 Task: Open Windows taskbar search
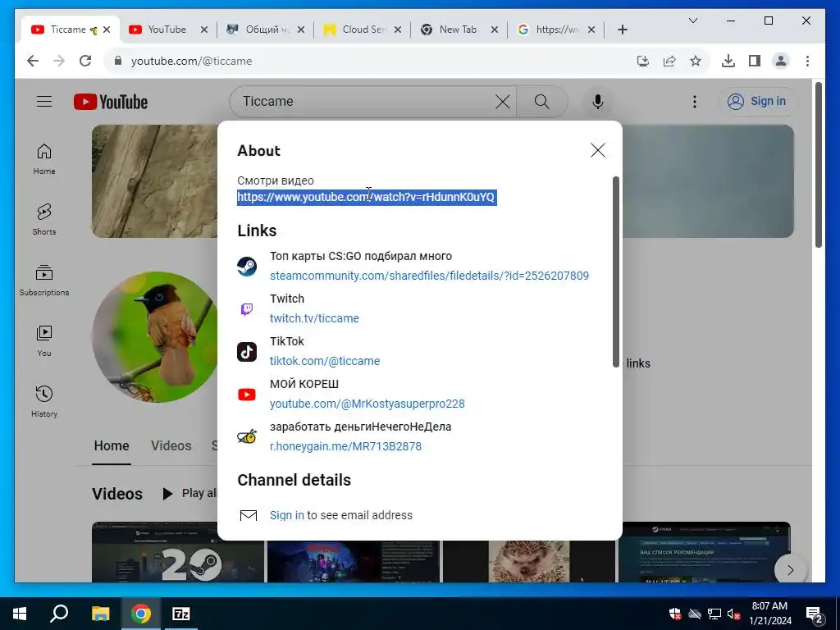pos(59,614)
